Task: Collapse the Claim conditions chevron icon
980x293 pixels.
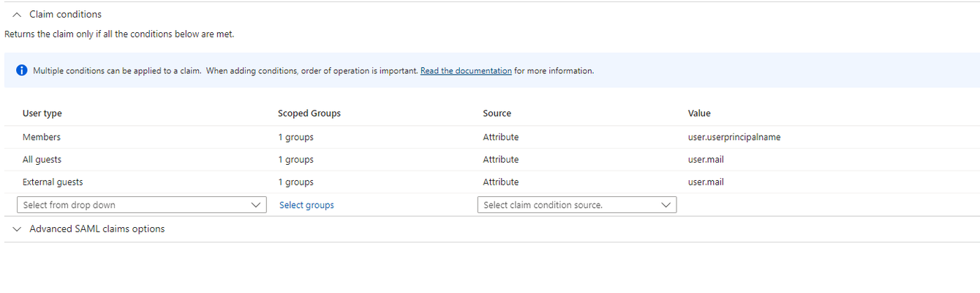Action: tap(18, 15)
